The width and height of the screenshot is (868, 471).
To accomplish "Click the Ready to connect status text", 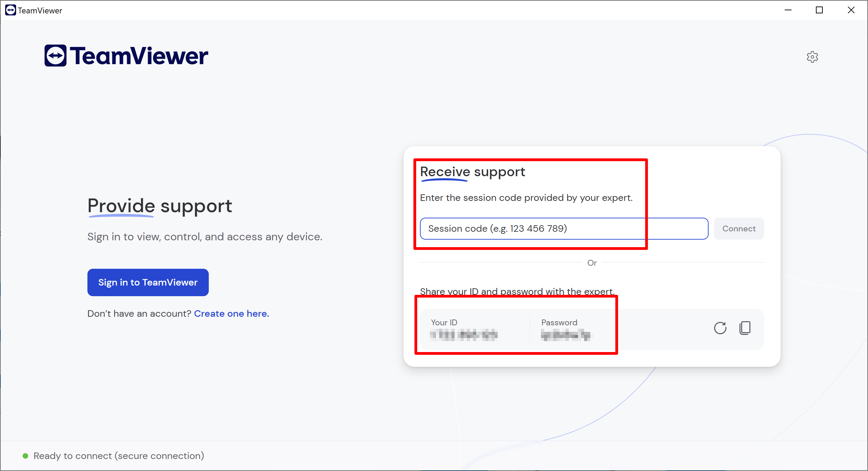I will [x=119, y=456].
